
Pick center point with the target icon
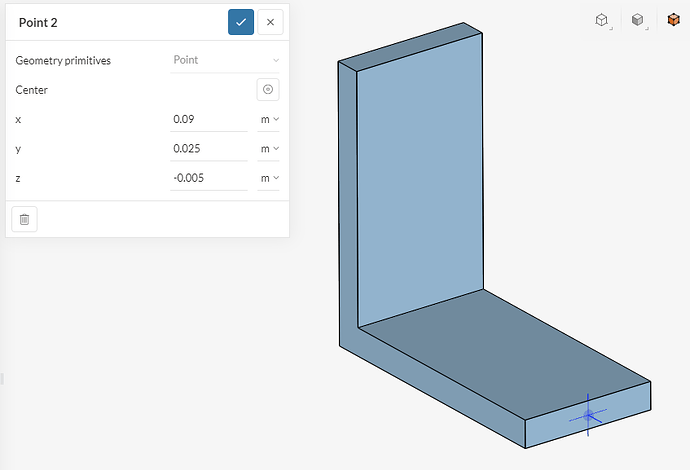pos(268,89)
